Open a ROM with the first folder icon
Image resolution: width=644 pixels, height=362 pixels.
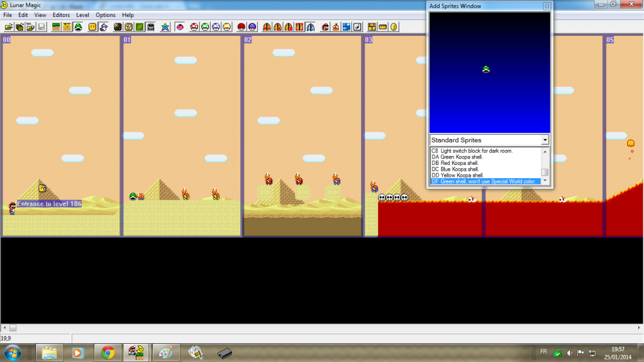tap(9, 27)
